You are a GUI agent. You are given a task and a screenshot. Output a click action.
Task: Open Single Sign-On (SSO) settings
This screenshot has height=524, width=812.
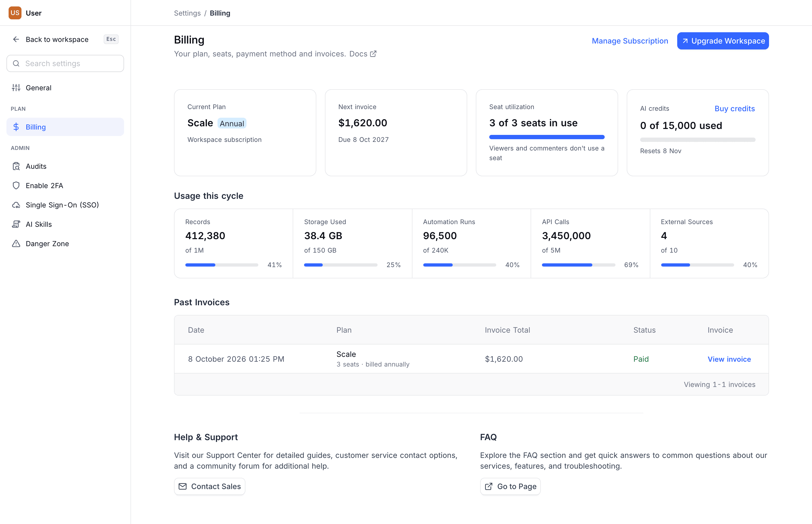point(65,205)
